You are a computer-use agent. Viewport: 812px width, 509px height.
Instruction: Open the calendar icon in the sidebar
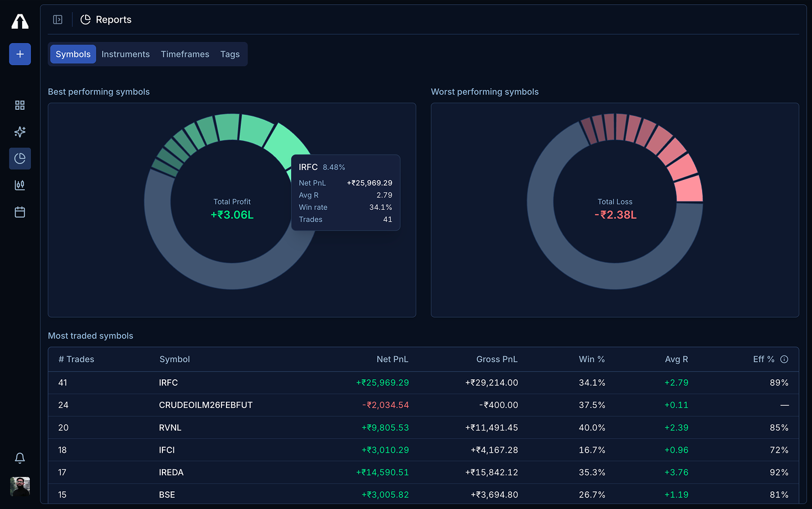coord(20,211)
